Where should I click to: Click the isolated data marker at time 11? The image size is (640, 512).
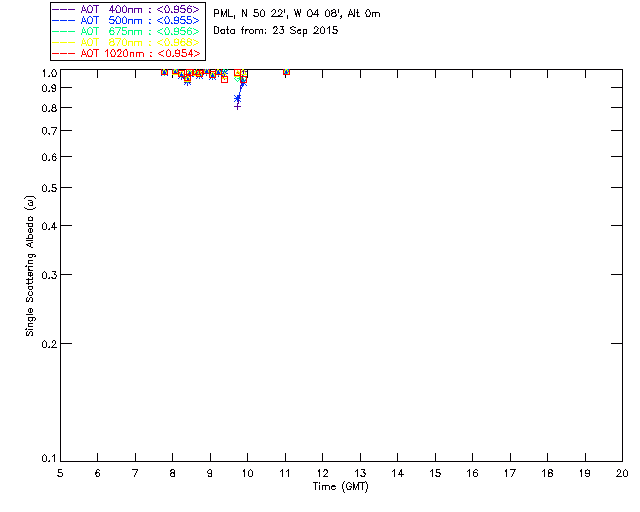pyautogui.click(x=286, y=72)
